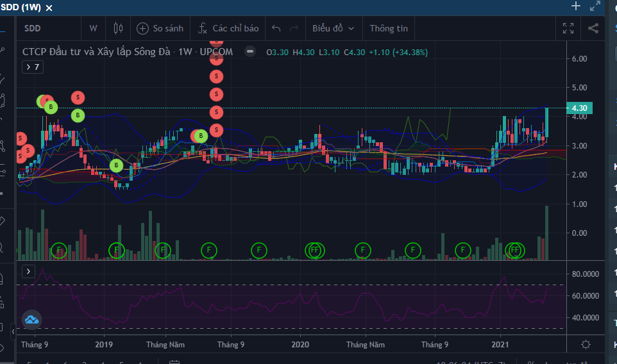Collapse the left drawing toolbar
This screenshot has width=617, height=364.
pos(13,332)
